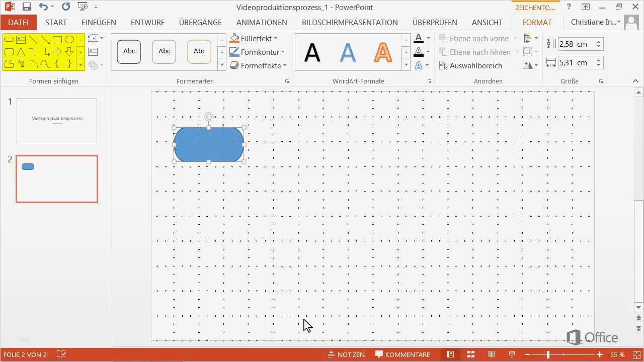The image size is (644, 362).
Task: Save the presentation from the quick access toolbar
Action: 26,7
